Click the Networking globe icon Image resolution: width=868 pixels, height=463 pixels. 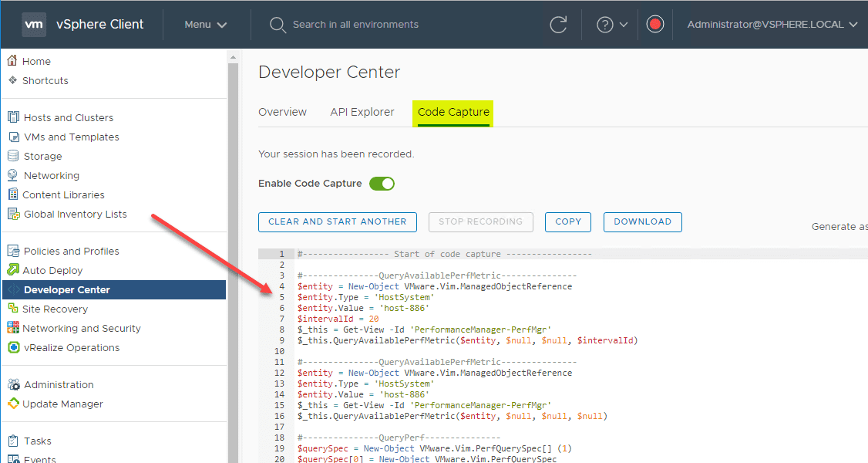point(12,175)
